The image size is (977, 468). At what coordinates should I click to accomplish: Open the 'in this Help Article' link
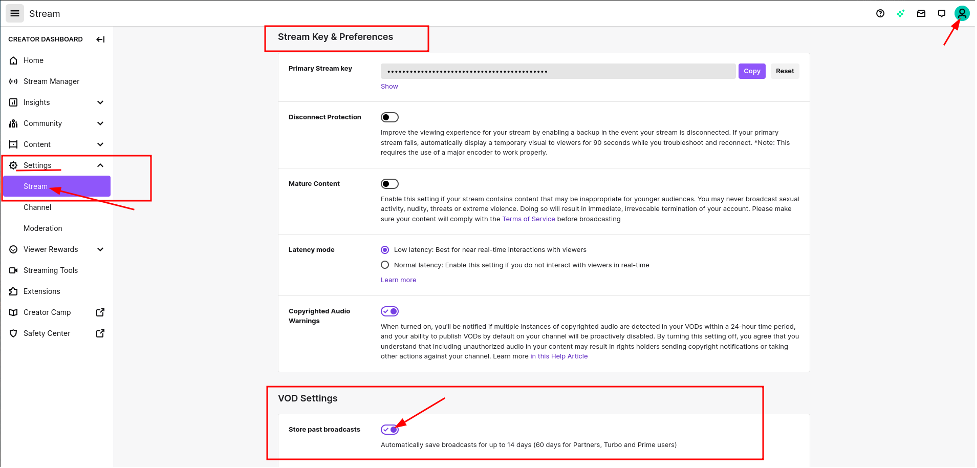(x=559, y=356)
